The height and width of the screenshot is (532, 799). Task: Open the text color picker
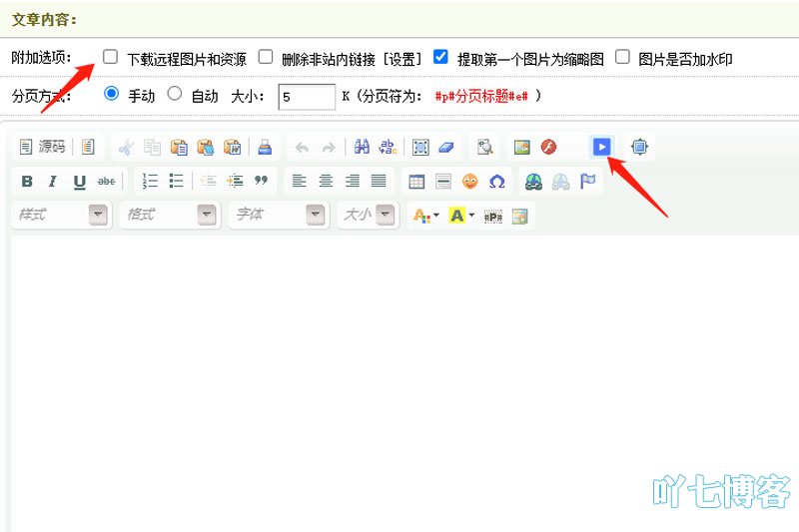(x=426, y=216)
